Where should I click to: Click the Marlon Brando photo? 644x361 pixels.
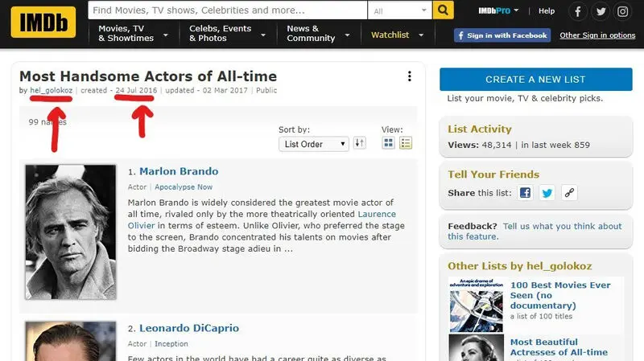coord(71,232)
